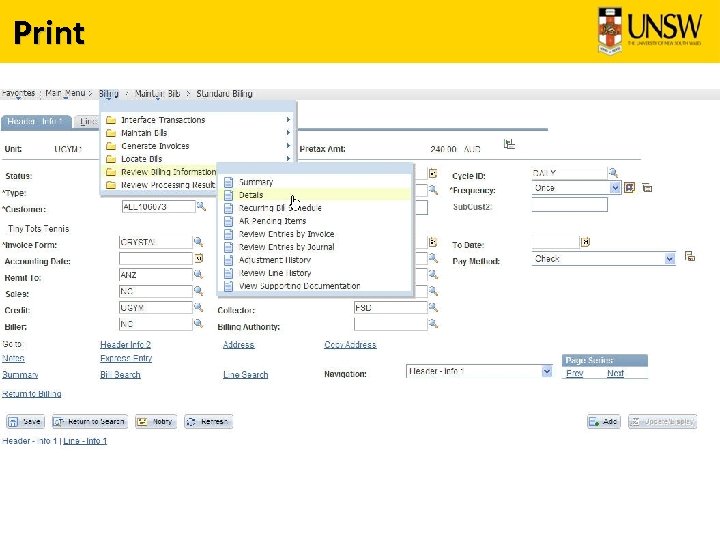The image size is (720, 540).
Task: Click lookup icon next to Billing Authority
Action: (x=433, y=324)
